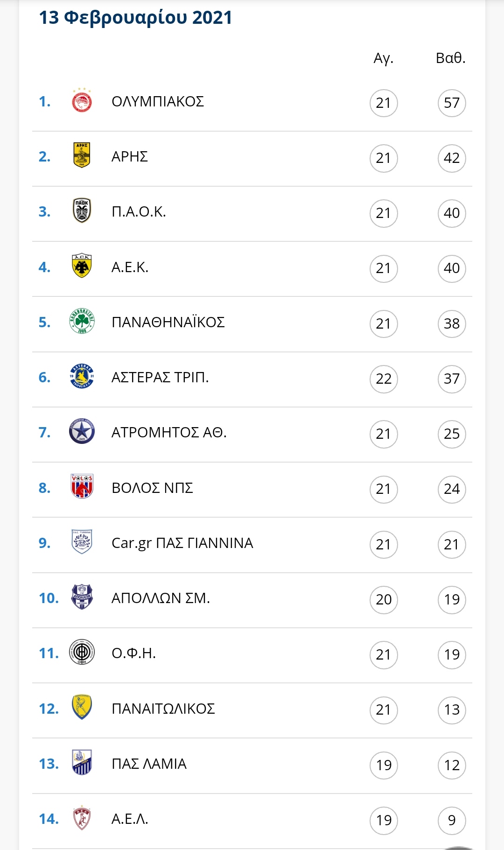
Task: Tap the Asteras Tripolis blue star badge
Action: pos(82,376)
